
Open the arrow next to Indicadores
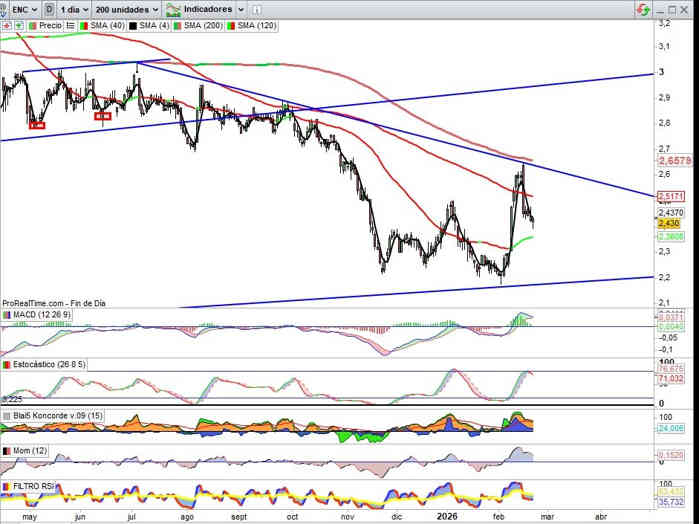point(241,9)
